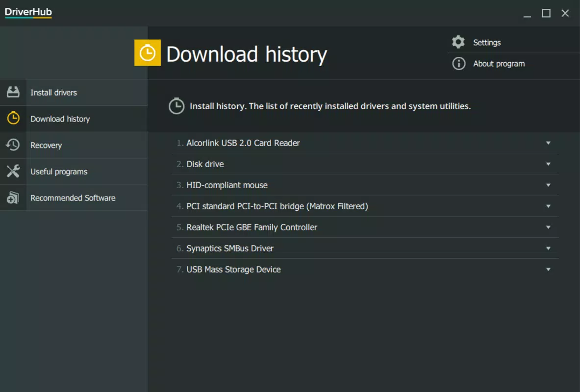The image size is (580, 392).
Task: Select the Disk drive row text
Action: point(205,164)
